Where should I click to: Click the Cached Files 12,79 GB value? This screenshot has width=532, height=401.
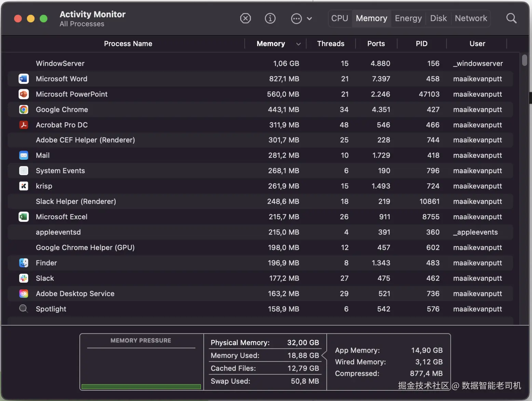tap(303, 368)
